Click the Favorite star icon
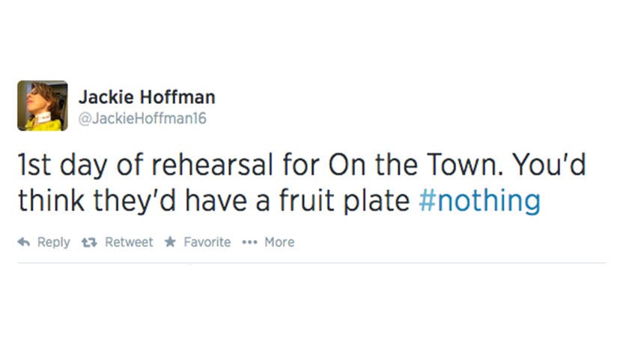 [170, 242]
